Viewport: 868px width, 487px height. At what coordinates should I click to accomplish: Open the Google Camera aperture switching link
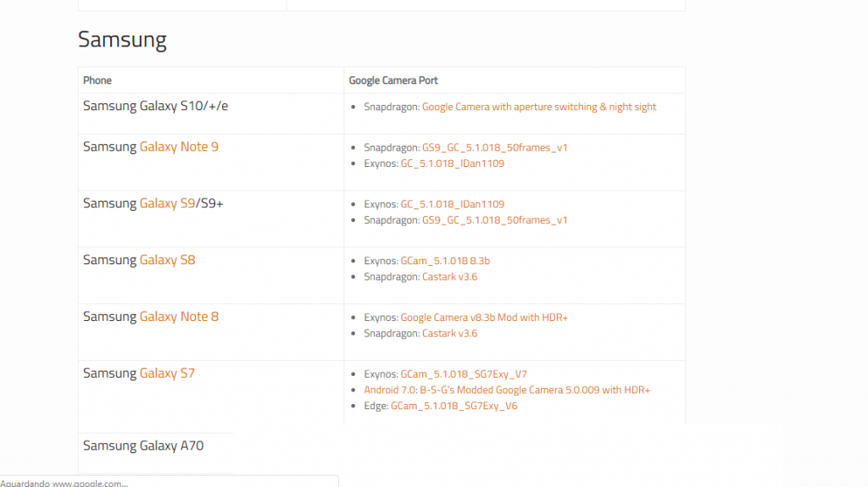coord(538,107)
